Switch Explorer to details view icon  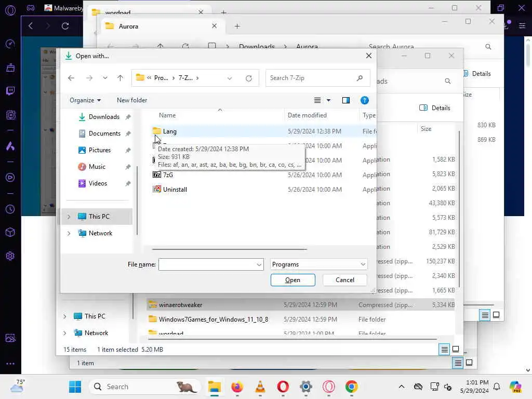tap(445, 349)
